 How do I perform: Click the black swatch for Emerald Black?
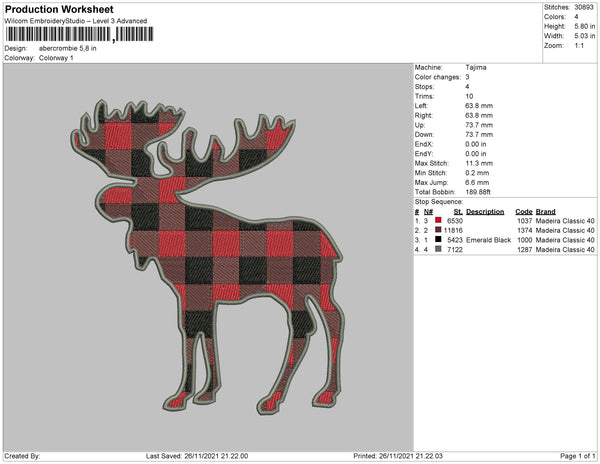point(438,239)
